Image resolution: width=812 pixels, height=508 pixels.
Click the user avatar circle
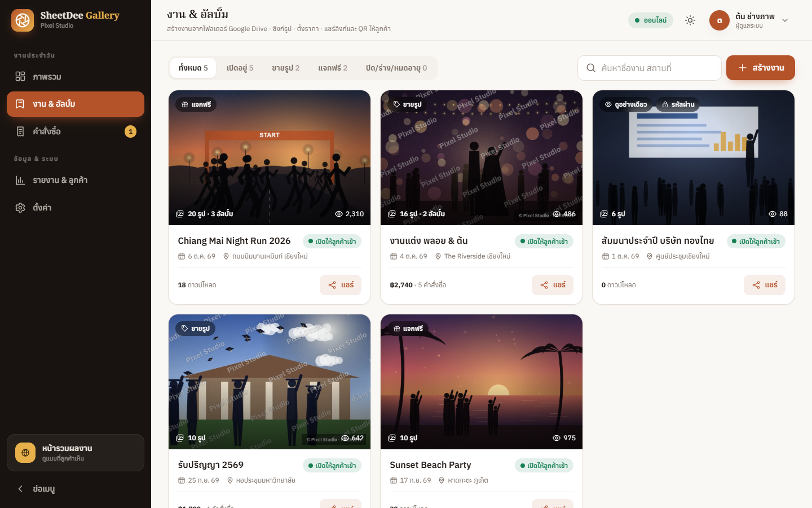720,20
